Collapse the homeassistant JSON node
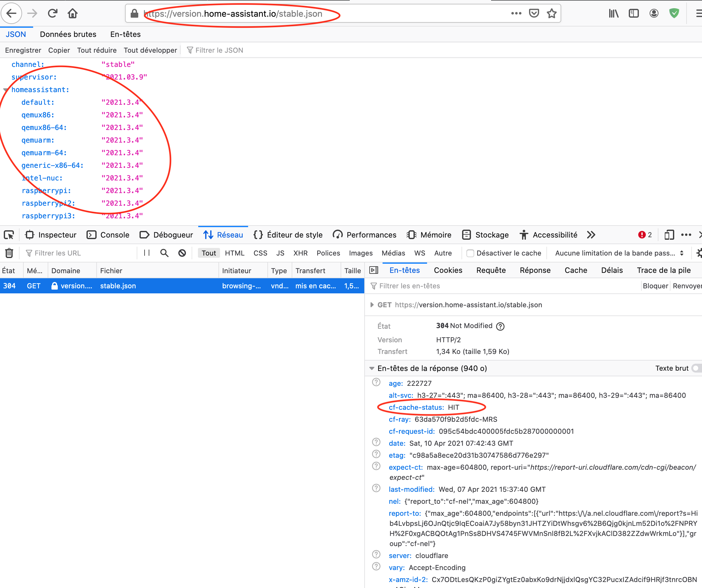This screenshot has height=588, width=702. point(6,90)
